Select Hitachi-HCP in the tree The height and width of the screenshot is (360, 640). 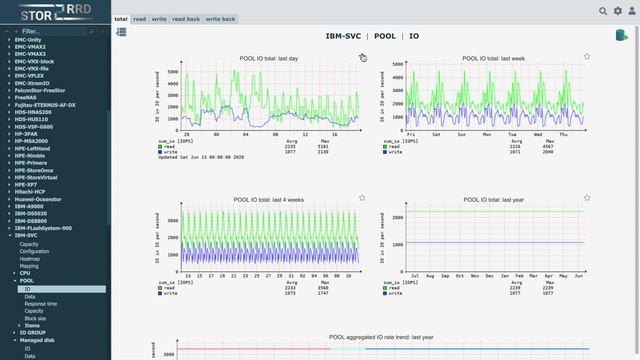(30, 192)
